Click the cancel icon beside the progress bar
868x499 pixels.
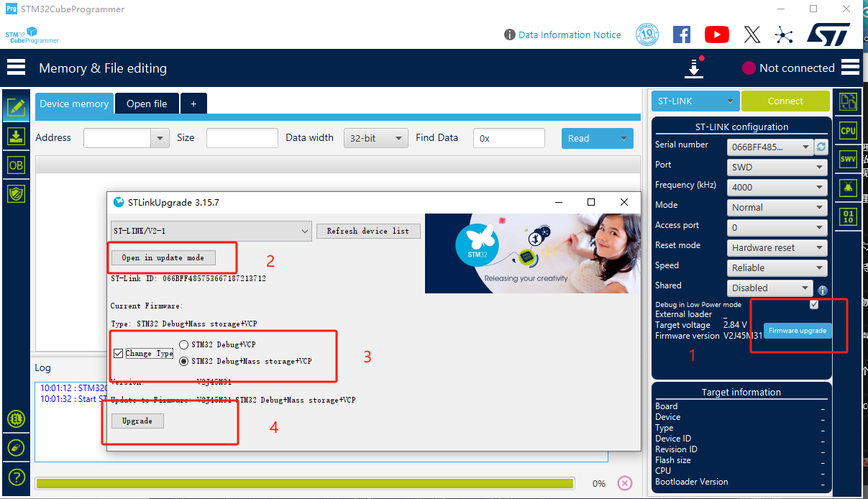(x=625, y=483)
